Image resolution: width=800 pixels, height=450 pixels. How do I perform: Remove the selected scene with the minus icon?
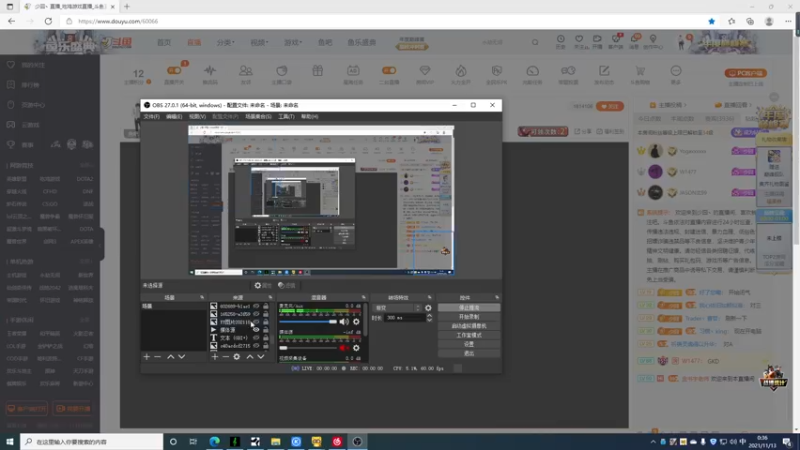(x=158, y=357)
